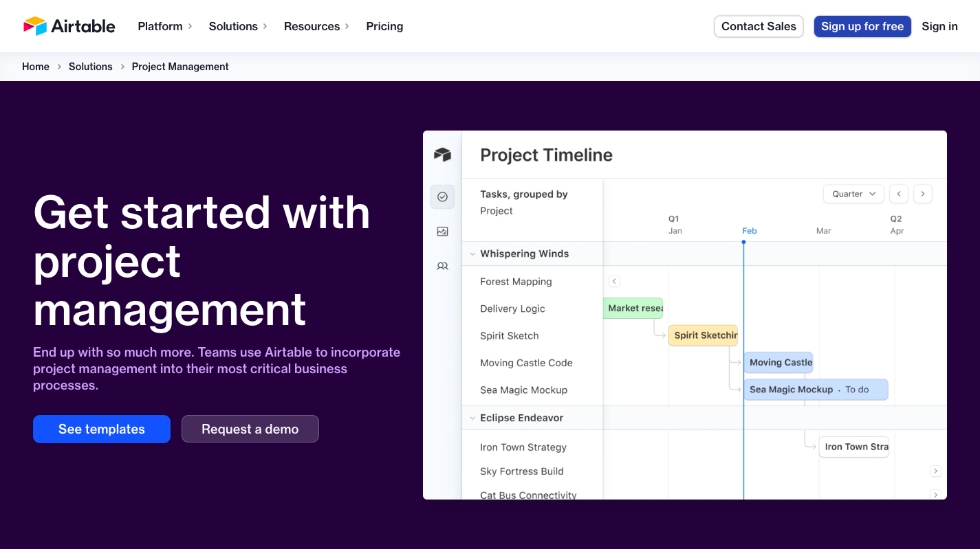Collapse the Eclipse Endeavor project group
980x549 pixels.
click(472, 418)
